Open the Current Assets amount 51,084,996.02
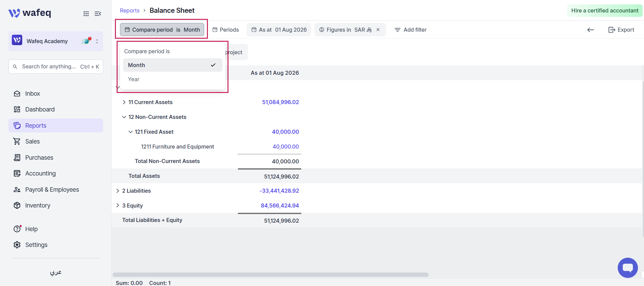The height and width of the screenshot is (286, 644). tap(280, 102)
